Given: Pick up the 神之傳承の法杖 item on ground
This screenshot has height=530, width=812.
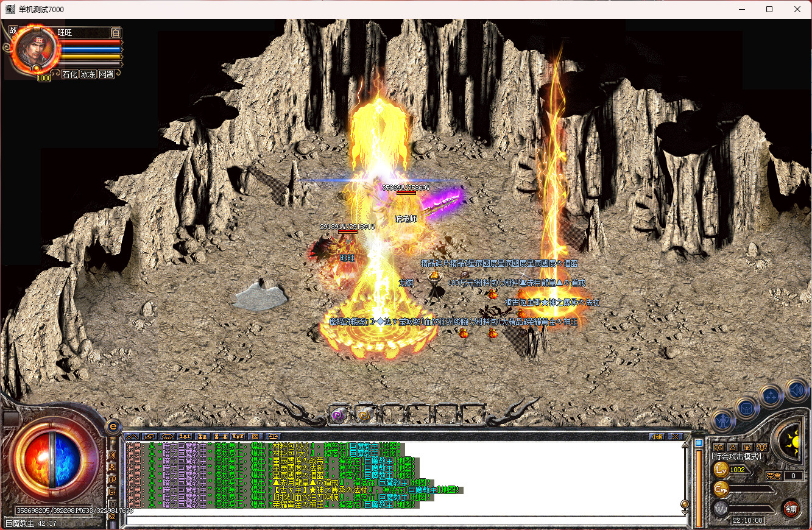Looking at the screenshot, I should coord(553,302).
